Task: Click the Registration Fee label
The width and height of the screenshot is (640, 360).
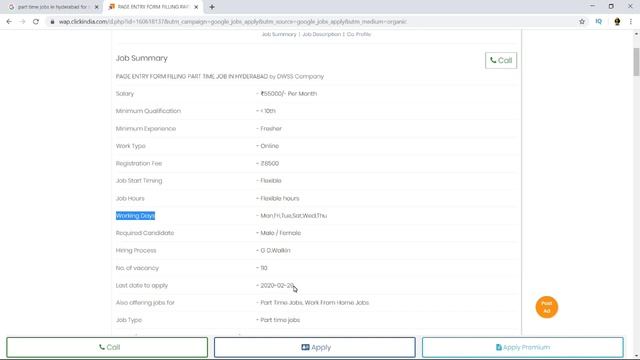Action: 139,163
